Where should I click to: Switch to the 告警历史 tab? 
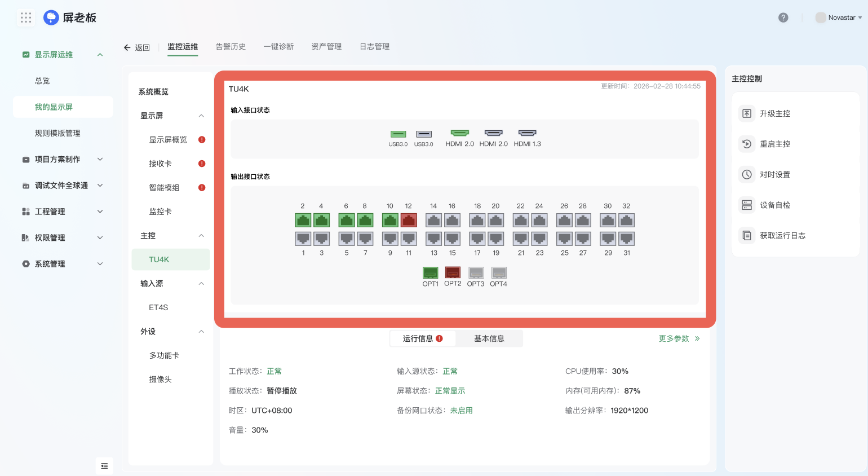231,47
